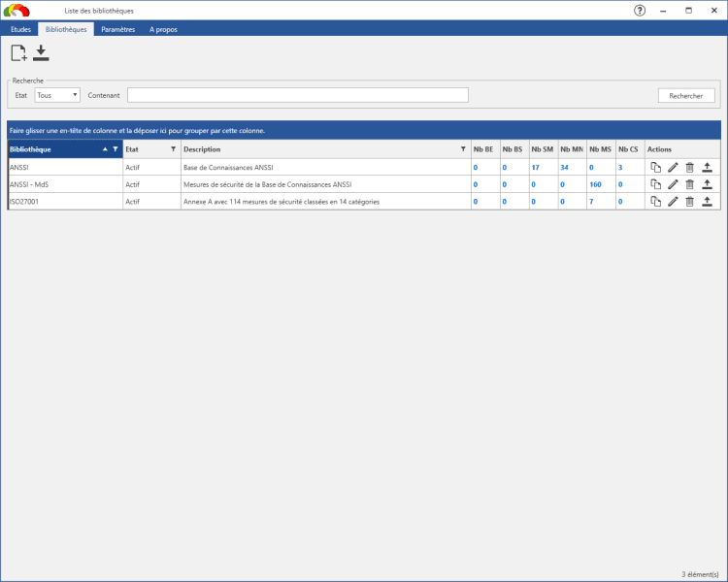This screenshot has width=728, height=582.
Task: Import a library with the download-arrow icon
Action: pos(41,53)
